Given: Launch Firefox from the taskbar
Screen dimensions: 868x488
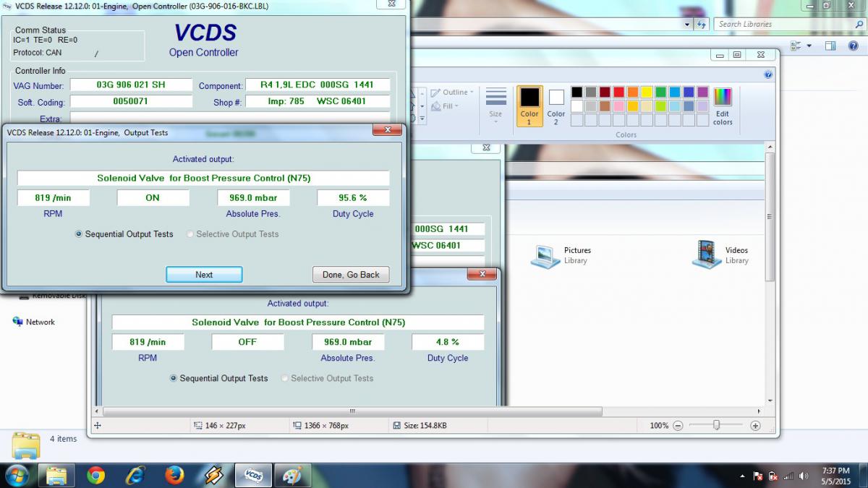Looking at the screenshot, I should coord(174,475).
